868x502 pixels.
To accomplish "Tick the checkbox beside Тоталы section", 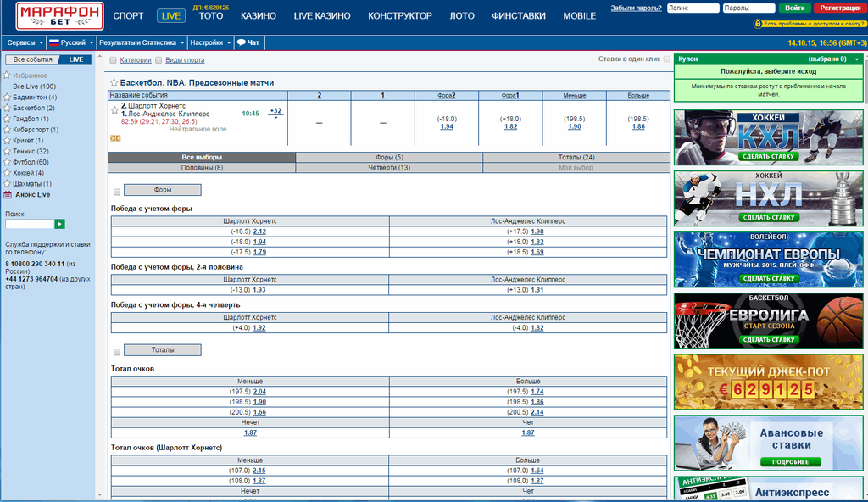I will pos(117,353).
